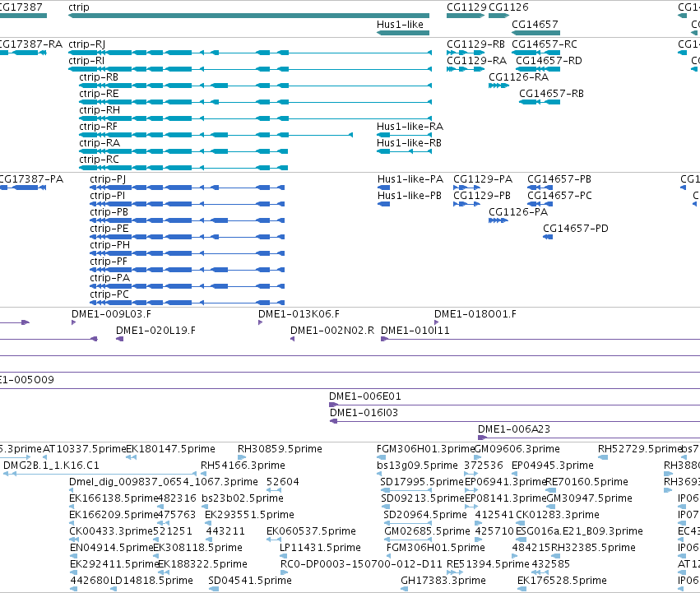700x593 pixels.
Task: Click the ctrip-PH protein label
Action: pyautogui.click(x=110, y=246)
